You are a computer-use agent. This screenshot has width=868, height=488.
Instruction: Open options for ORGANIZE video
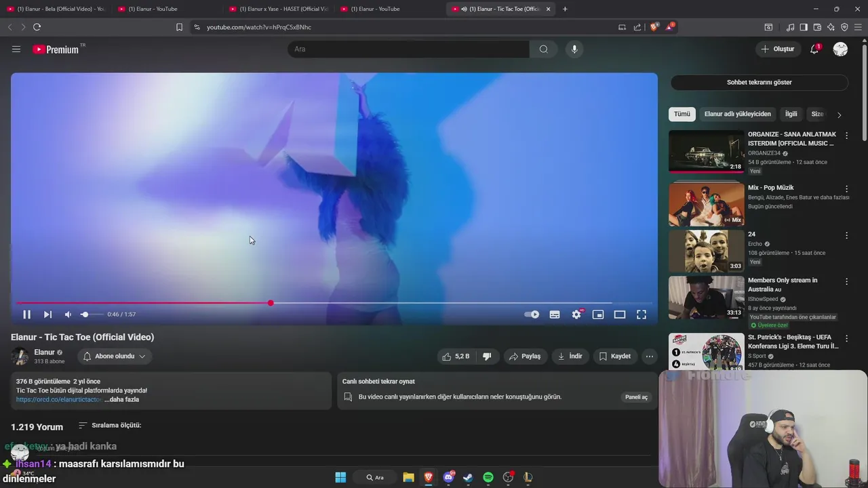[846, 136]
